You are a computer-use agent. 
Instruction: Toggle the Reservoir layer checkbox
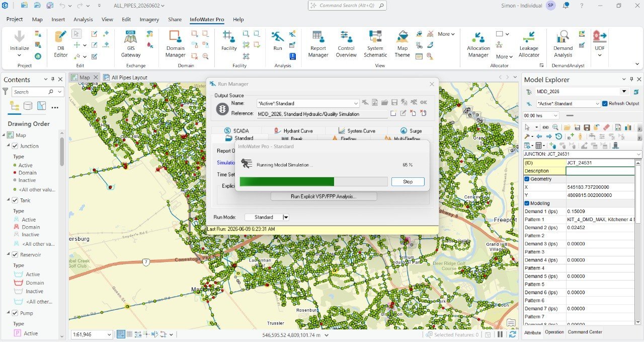pyautogui.click(x=15, y=255)
